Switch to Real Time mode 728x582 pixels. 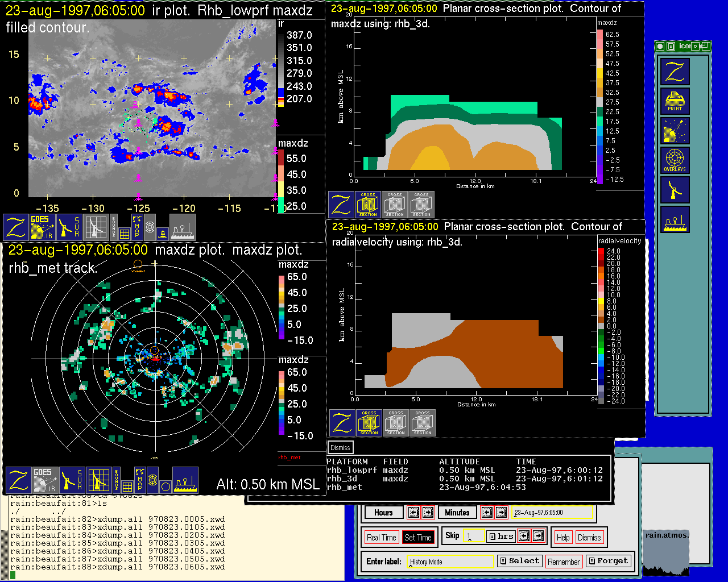click(x=381, y=538)
